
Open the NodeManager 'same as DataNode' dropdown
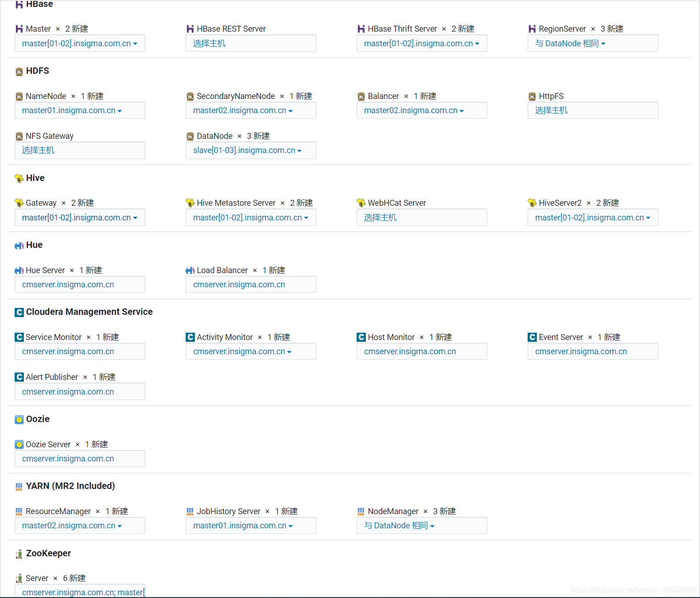coord(422,526)
